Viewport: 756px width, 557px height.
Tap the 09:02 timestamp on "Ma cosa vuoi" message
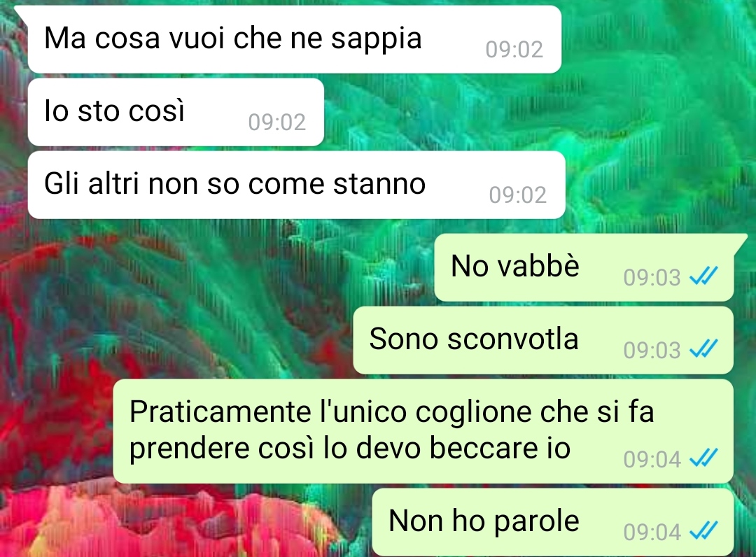[514, 49]
